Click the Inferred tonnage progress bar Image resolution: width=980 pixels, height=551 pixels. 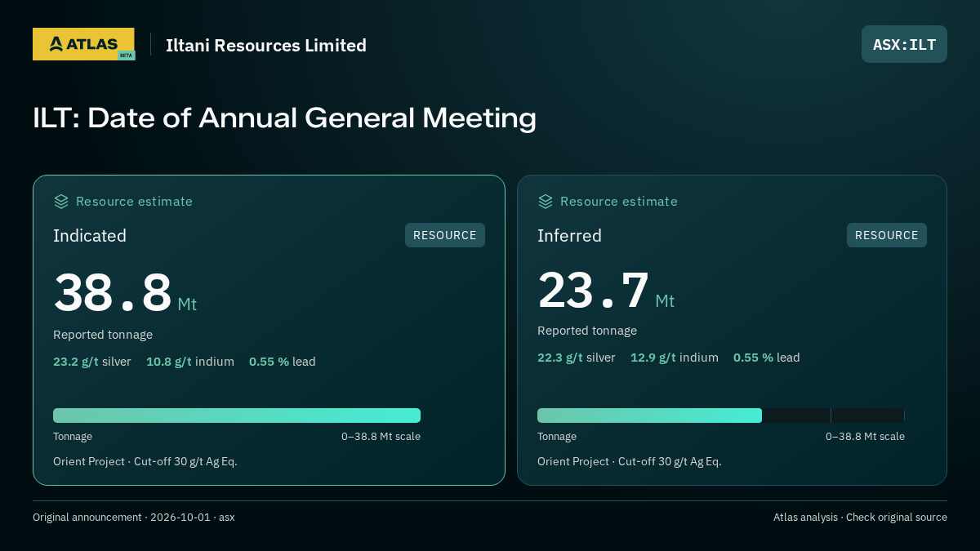721,415
